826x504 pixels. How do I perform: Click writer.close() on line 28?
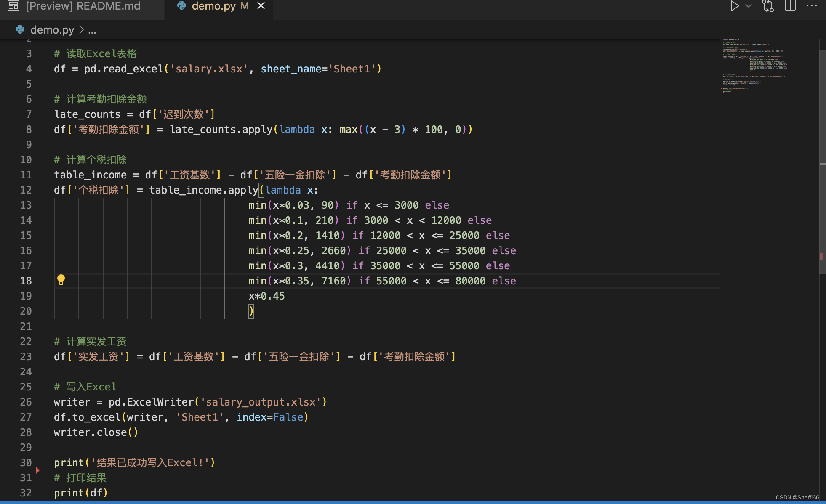click(96, 432)
